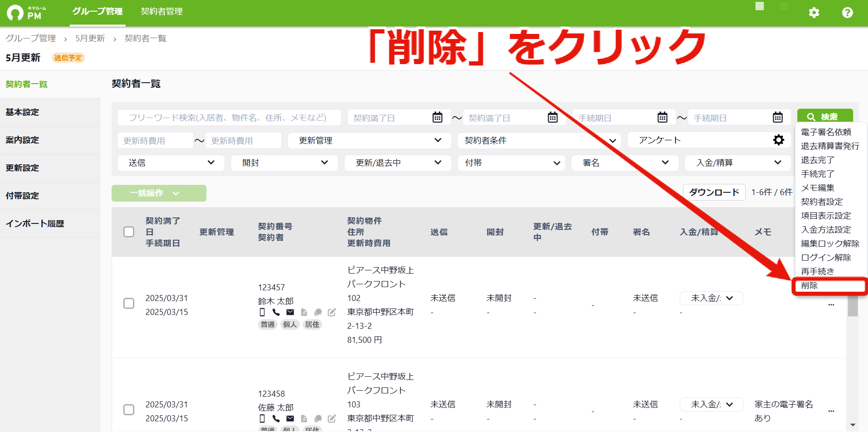Click the green 検索 search button
This screenshot has height=432, width=868.
tap(825, 116)
